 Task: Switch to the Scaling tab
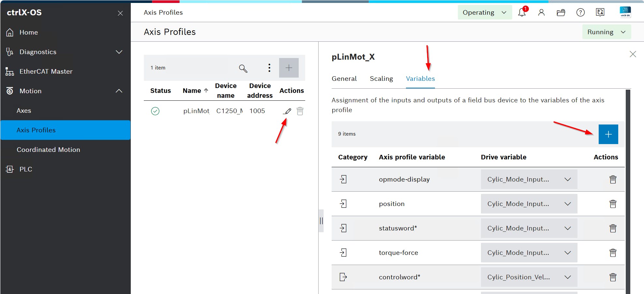(381, 79)
